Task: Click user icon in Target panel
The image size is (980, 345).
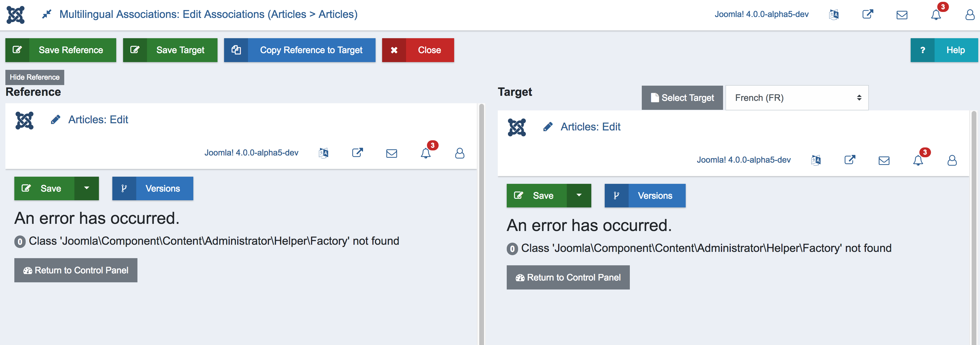Action: 952,160
